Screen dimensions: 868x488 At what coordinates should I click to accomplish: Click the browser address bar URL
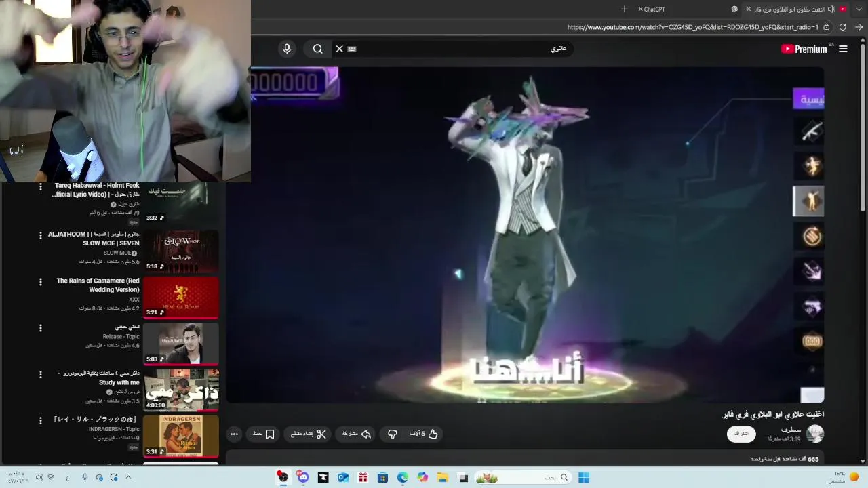coord(692,27)
